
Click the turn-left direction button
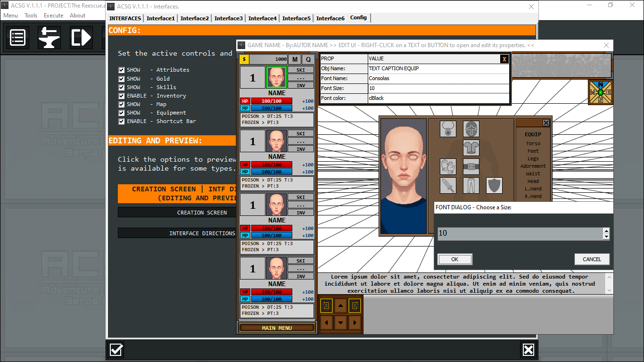pos(326,306)
